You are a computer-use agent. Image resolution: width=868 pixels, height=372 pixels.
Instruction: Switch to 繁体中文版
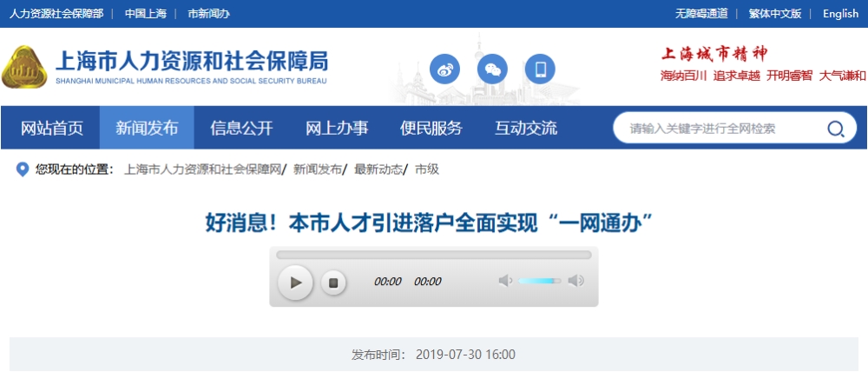(x=775, y=14)
